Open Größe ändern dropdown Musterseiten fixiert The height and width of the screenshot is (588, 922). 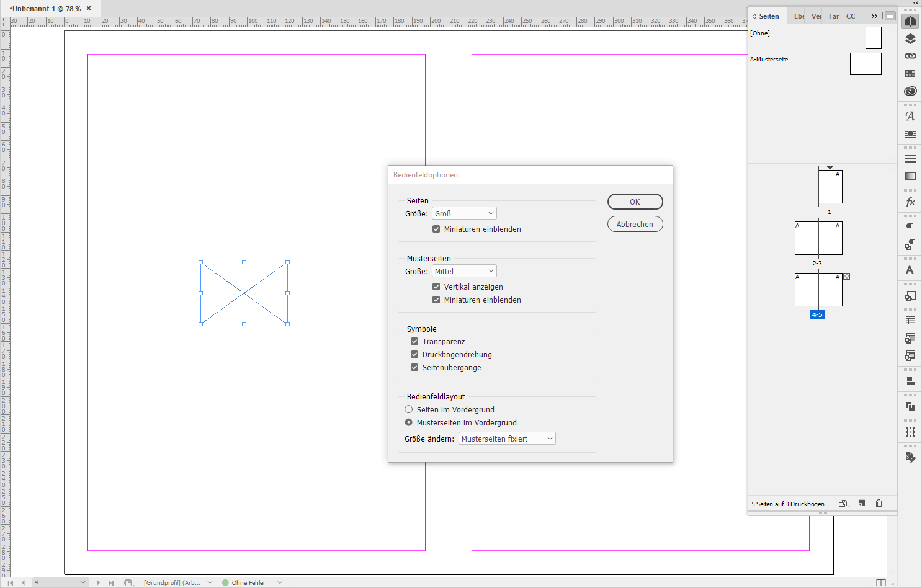coord(507,439)
